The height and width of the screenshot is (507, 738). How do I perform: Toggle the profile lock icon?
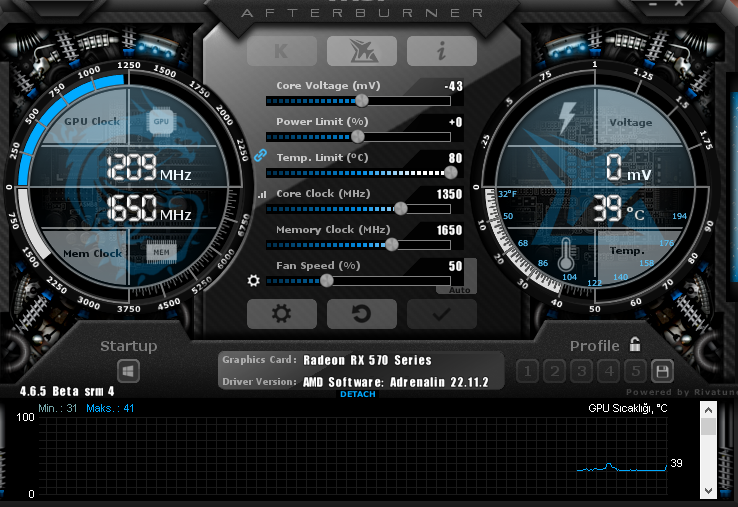pyautogui.click(x=635, y=345)
